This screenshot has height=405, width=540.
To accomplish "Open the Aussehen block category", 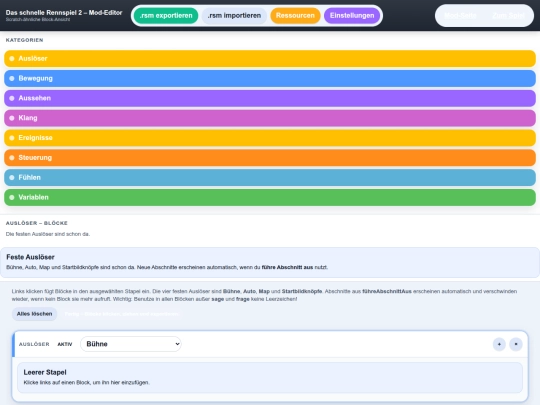I will click(270, 98).
